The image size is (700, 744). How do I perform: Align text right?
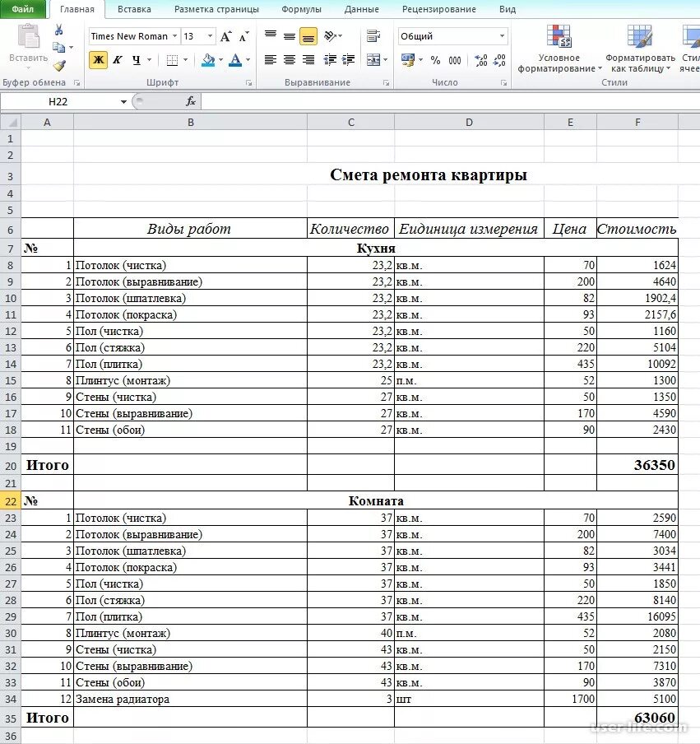click(308, 60)
